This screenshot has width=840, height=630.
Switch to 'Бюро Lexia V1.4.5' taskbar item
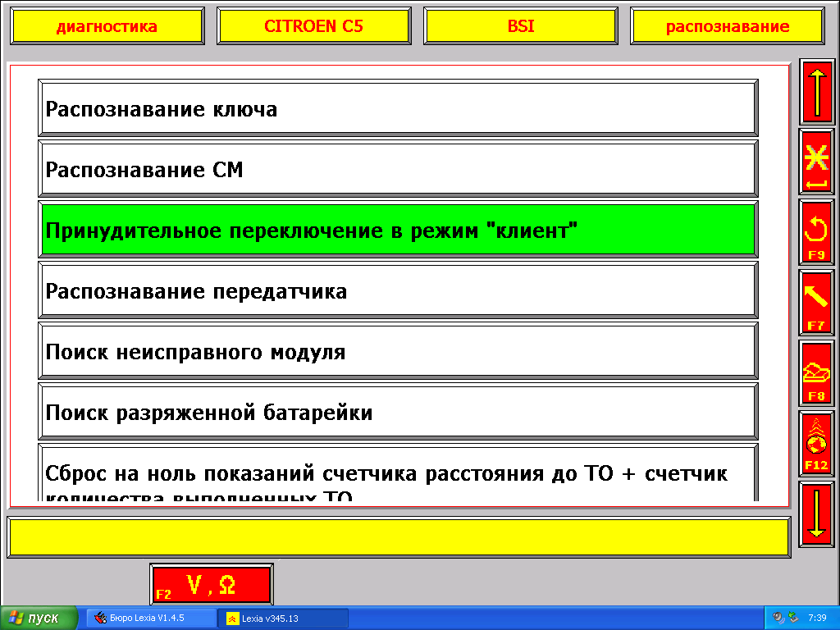(151, 618)
